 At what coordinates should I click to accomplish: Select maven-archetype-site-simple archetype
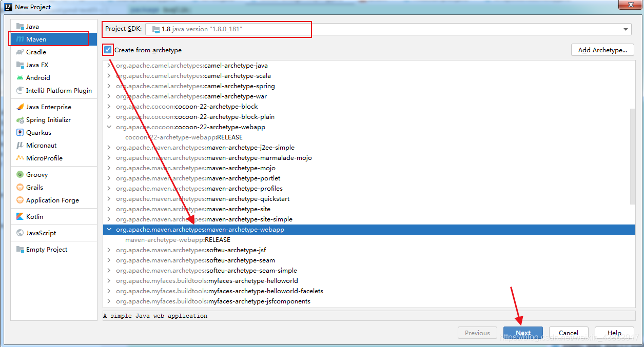tap(204, 219)
